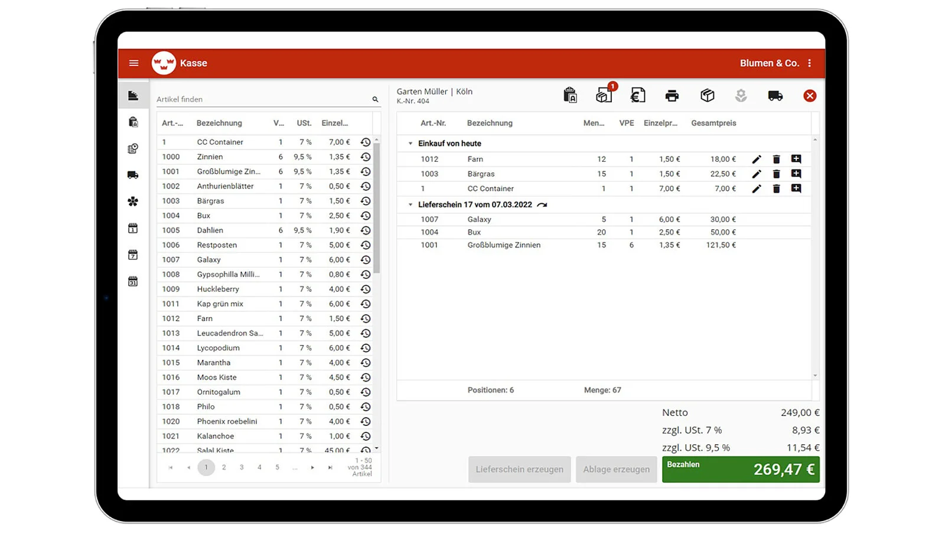The width and height of the screenshot is (945, 560).
Task: Select the delivery truck icon in the top toolbar
Action: tap(775, 95)
